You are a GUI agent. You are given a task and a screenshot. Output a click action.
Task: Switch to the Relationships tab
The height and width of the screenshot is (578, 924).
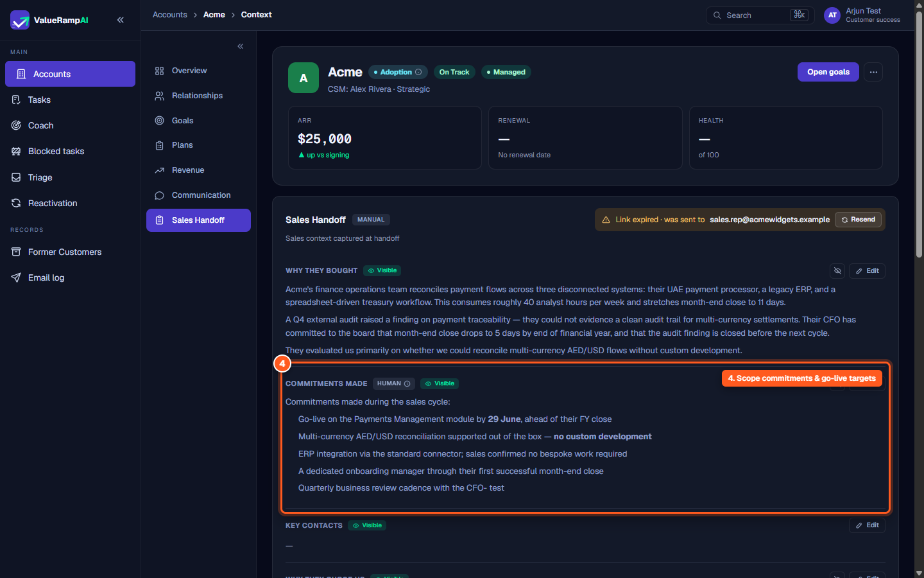click(x=198, y=96)
